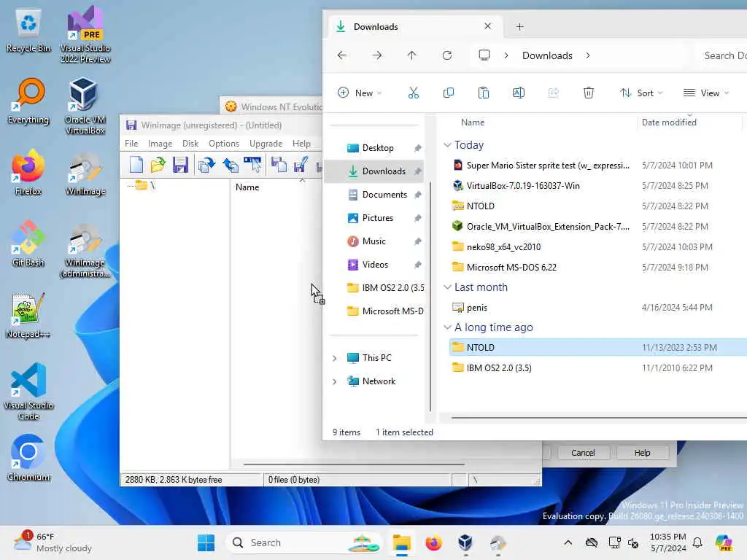The height and width of the screenshot is (560, 747).
Task: Collapse the A long time ago group
Action: click(x=447, y=327)
